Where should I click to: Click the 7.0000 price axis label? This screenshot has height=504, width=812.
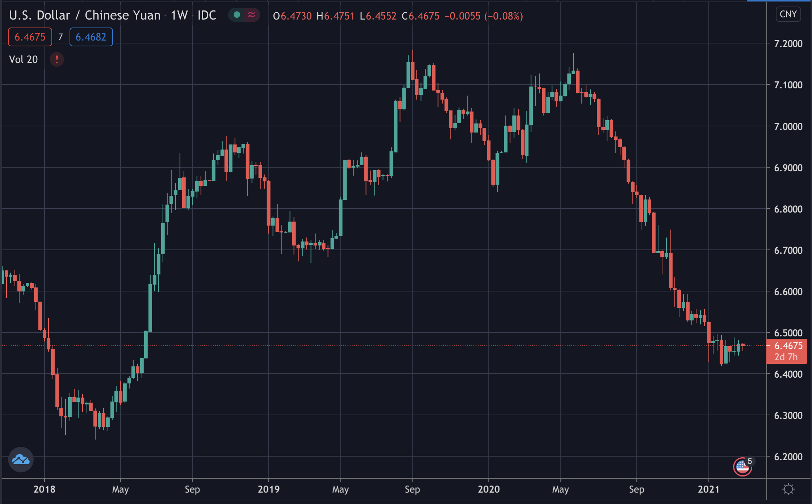788,126
